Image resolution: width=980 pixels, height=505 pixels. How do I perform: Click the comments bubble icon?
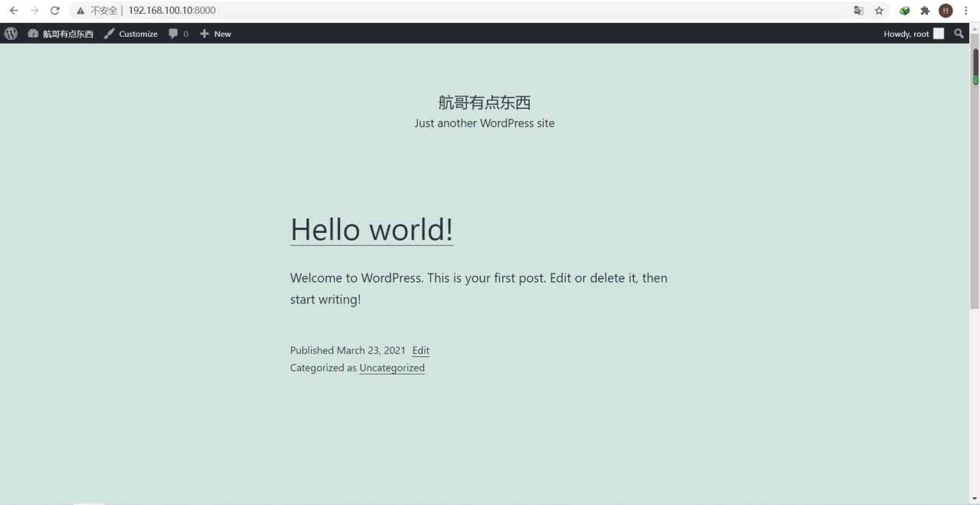point(174,34)
